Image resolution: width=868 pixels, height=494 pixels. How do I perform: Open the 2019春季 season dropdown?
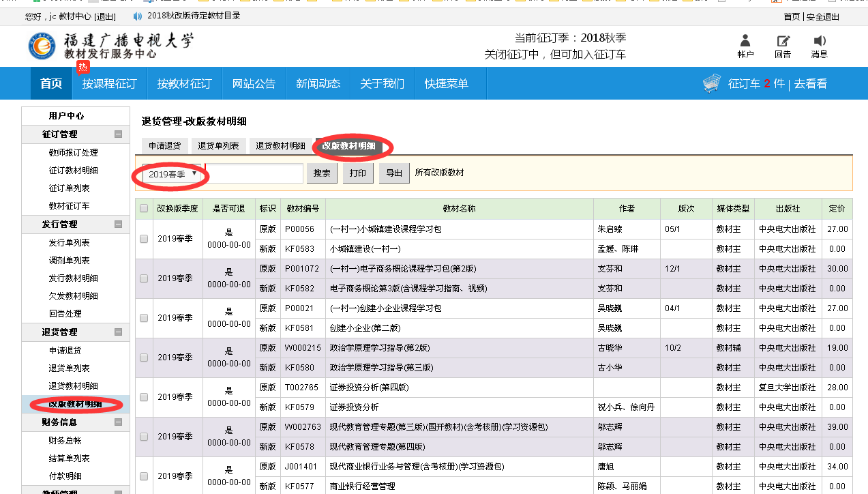[173, 174]
